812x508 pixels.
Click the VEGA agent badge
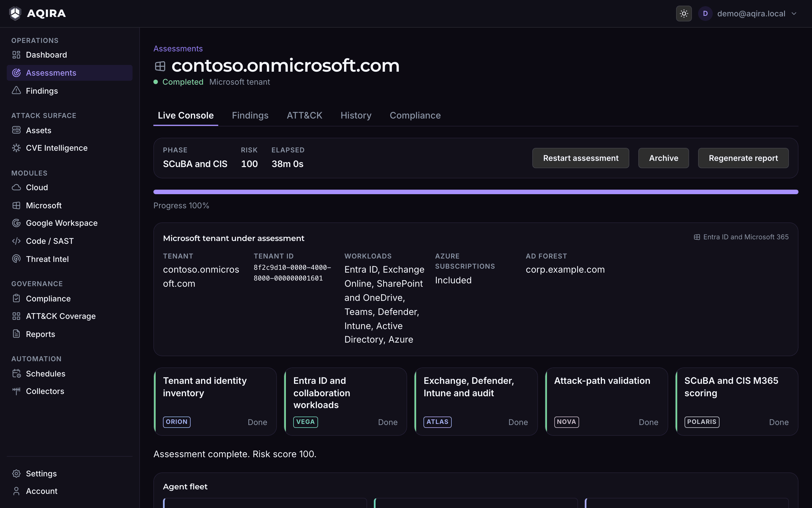pyautogui.click(x=305, y=422)
